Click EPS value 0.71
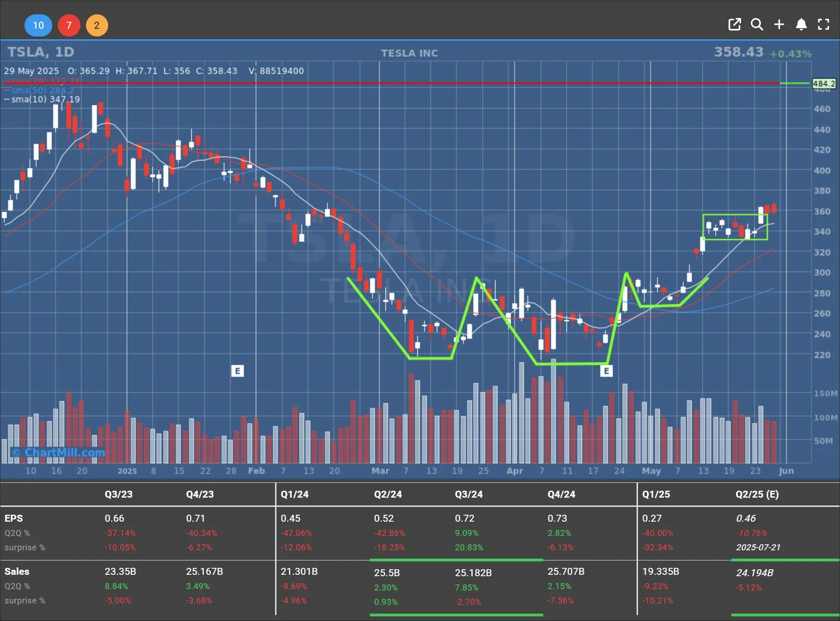Image resolution: width=840 pixels, height=621 pixels. 195,518
